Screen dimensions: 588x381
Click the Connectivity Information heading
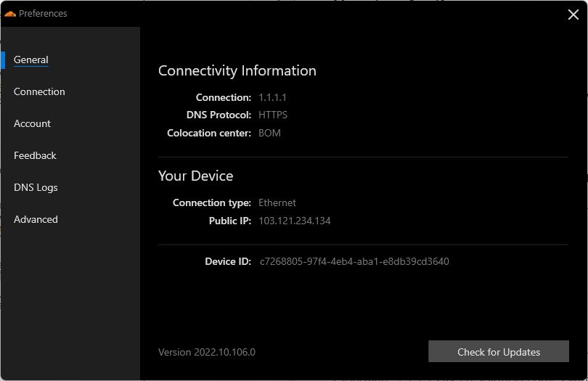tap(237, 71)
